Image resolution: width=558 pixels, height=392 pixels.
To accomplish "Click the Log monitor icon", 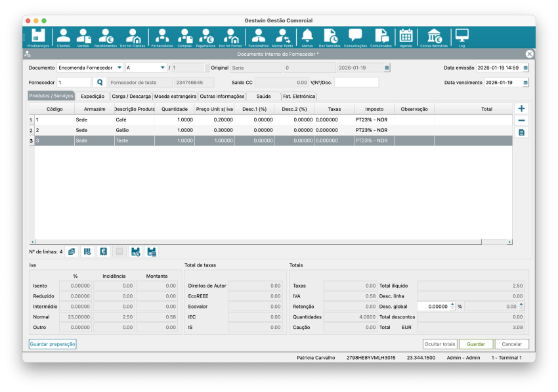I will pyautogui.click(x=462, y=37).
